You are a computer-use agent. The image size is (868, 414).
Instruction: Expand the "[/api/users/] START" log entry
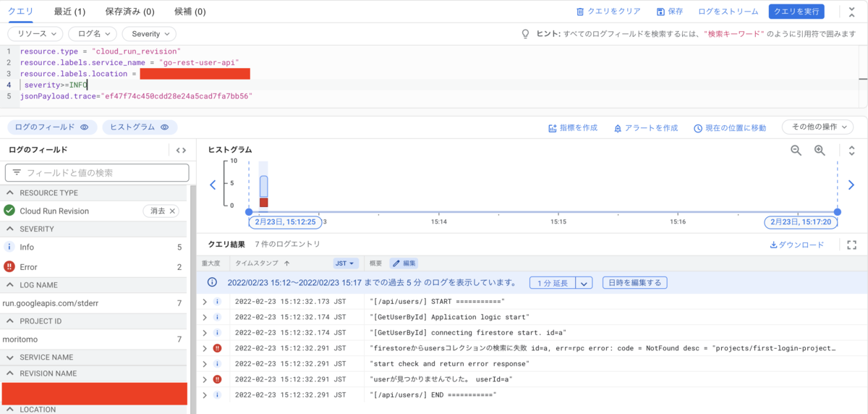pyautogui.click(x=205, y=301)
